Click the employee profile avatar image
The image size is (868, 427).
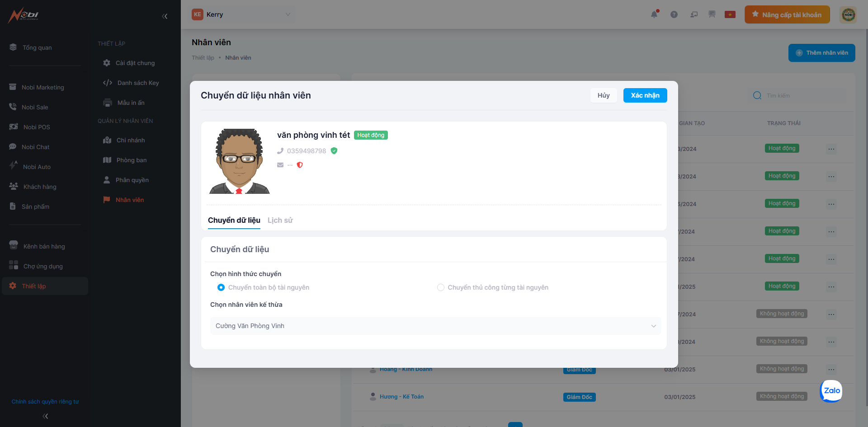pyautogui.click(x=239, y=161)
